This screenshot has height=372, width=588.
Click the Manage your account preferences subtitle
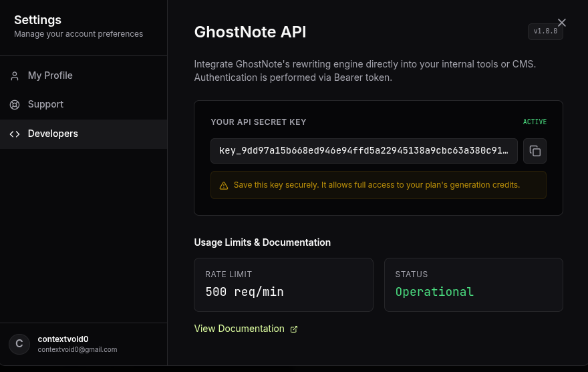click(78, 34)
